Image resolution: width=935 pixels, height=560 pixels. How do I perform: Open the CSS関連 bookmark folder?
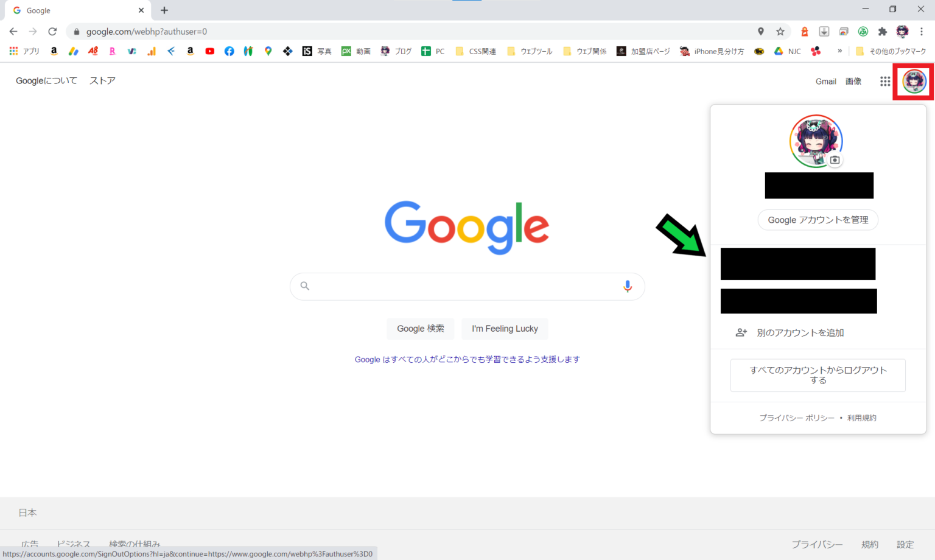[476, 51]
